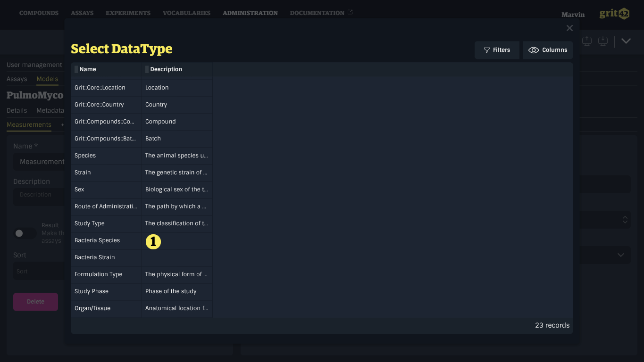Click the external link icon beside Documentation
The width and height of the screenshot is (644, 362).
click(350, 12)
